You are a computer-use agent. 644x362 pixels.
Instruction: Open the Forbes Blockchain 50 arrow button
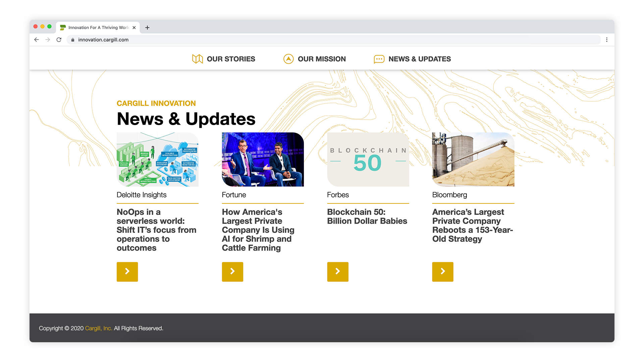[x=337, y=271]
